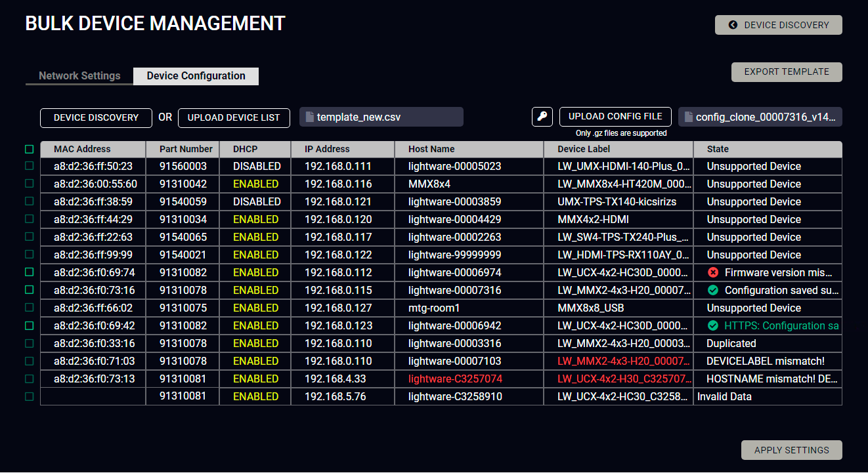Switch to Network Settings tab

tap(79, 76)
